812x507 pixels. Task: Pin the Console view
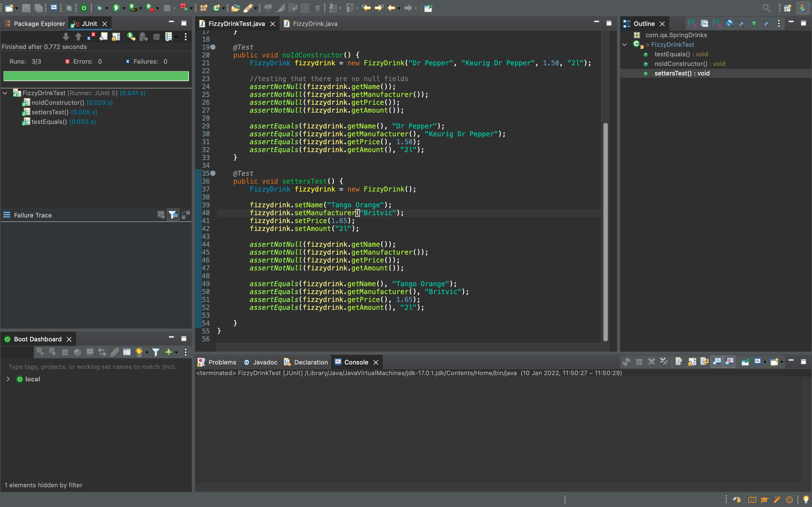(745, 362)
